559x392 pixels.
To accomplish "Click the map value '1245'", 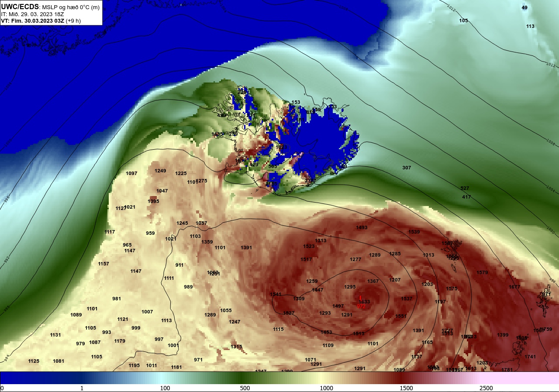I will (182, 223).
